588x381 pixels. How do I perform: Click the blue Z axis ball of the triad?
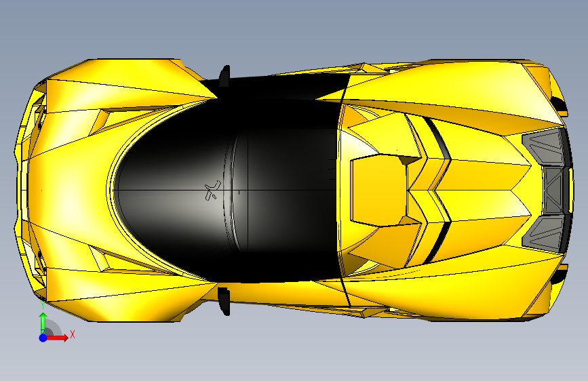point(43,338)
